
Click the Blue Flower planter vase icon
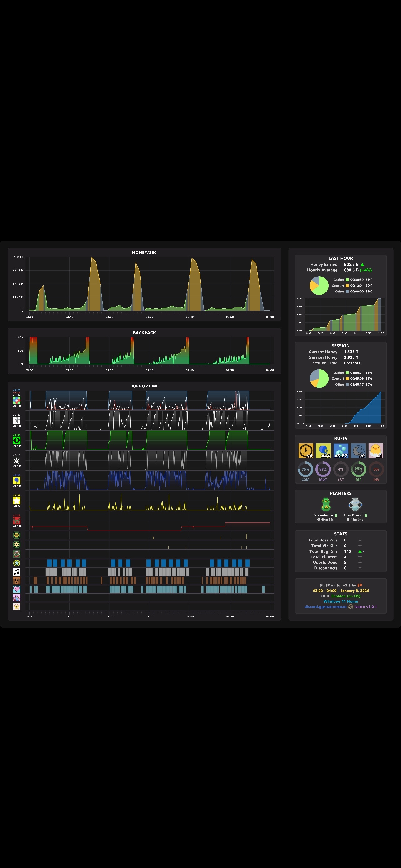pos(355,505)
